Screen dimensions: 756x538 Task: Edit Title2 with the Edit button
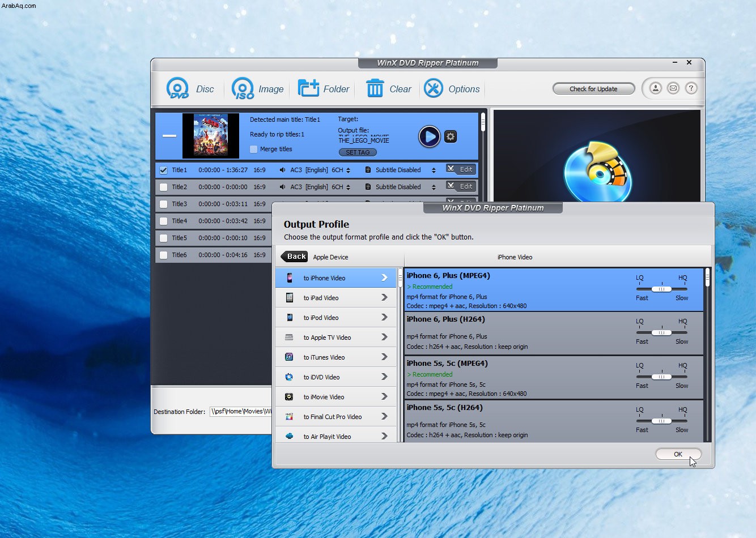click(460, 186)
